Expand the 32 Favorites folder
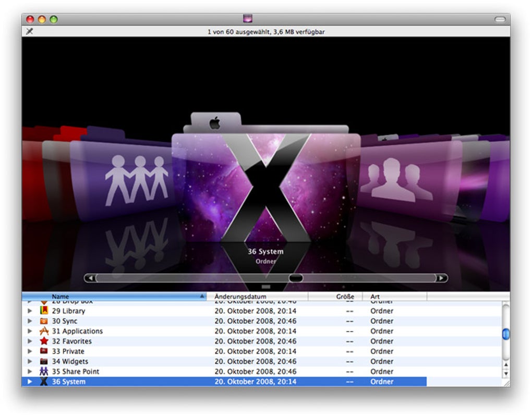The width and height of the screenshot is (532, 417). [30, 341]
